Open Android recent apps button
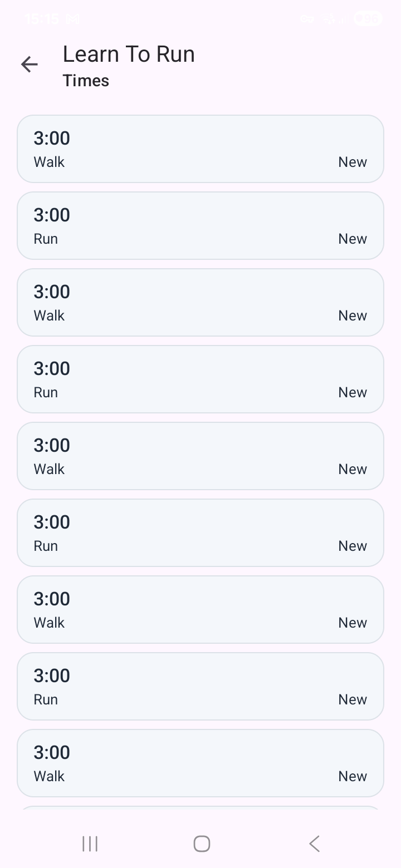401x868 pixels. tap(90, 844)
